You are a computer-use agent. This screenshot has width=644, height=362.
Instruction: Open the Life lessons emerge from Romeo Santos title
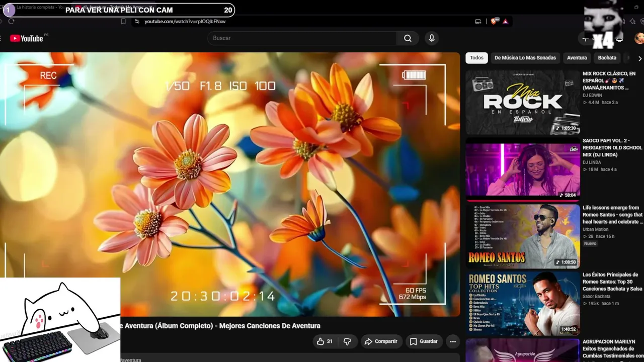pyautogui.click(x=613, y=215)
